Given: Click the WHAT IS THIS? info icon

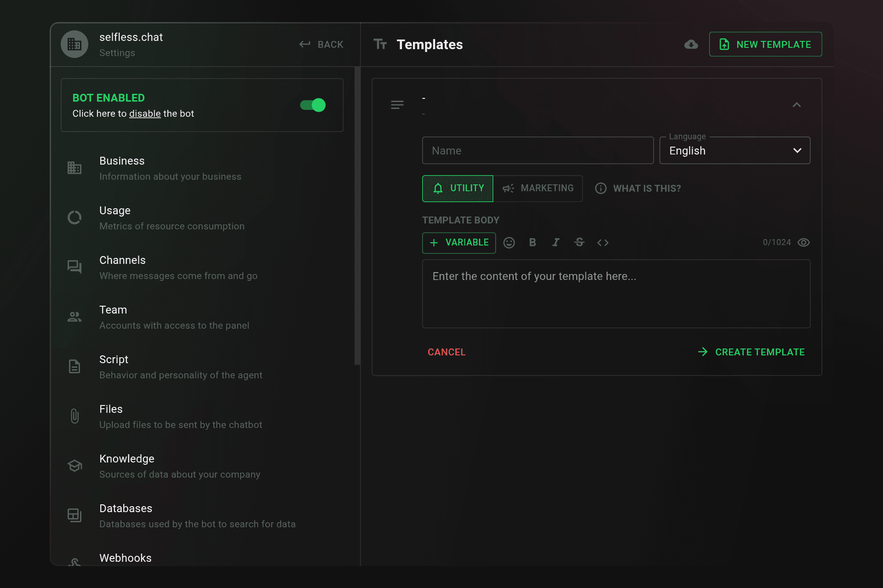Looking at the screenshot, I should (601, 188).
